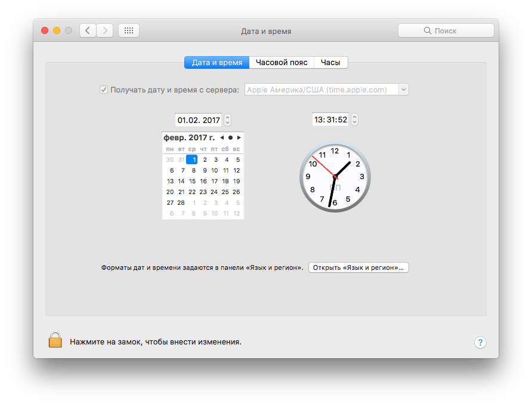
Task: Show all preferences via grid icon
Action: click(x=129, y=30)
